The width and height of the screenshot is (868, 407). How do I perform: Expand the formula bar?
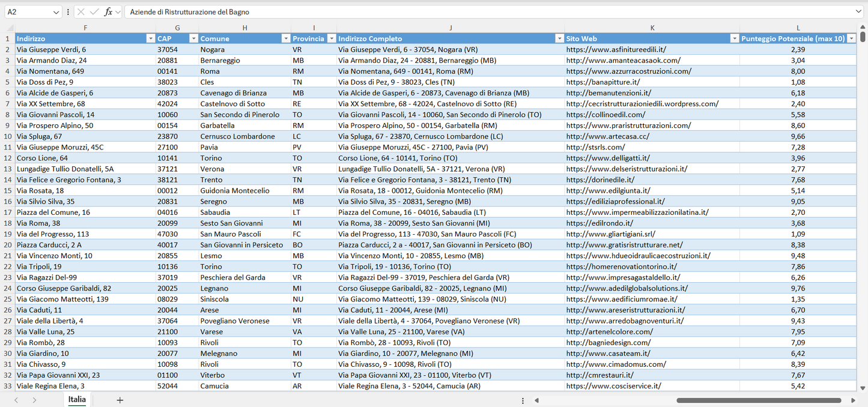858,12
